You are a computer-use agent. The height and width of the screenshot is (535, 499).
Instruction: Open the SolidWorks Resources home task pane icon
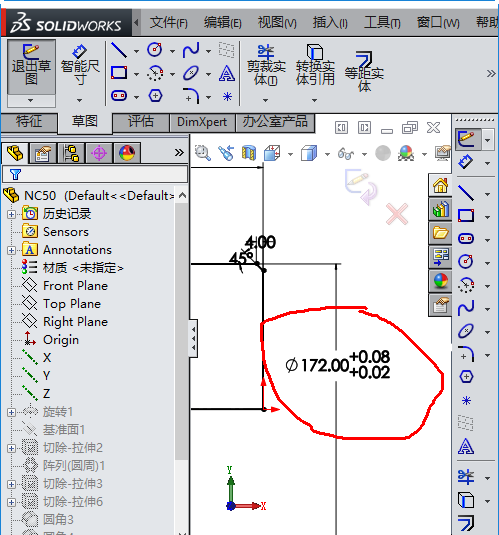pos(440,185)
